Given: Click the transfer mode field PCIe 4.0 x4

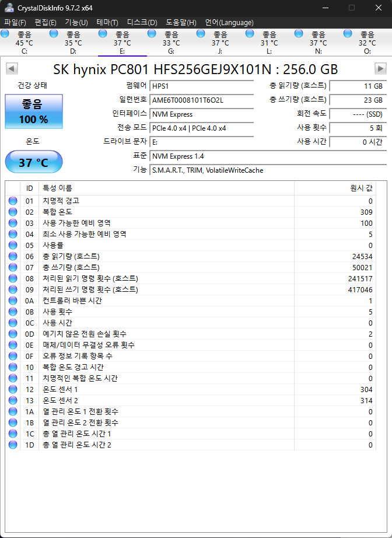Looking at the screenshot, I should [x=202, y=128].
